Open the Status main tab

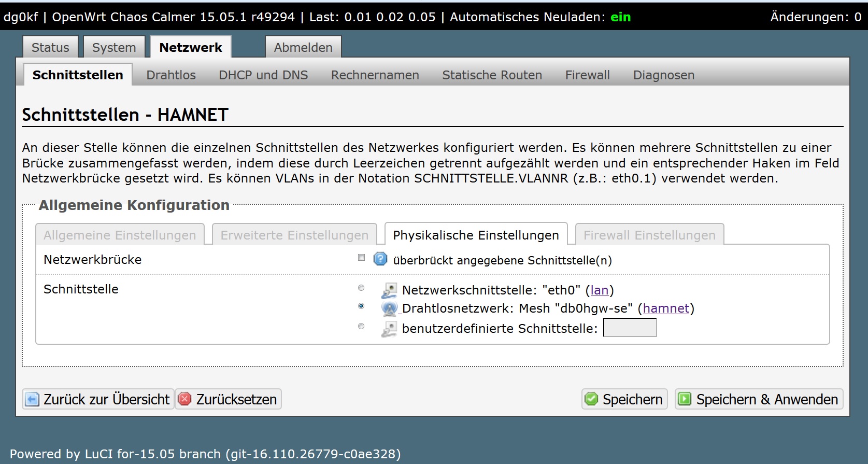(50, 47)
